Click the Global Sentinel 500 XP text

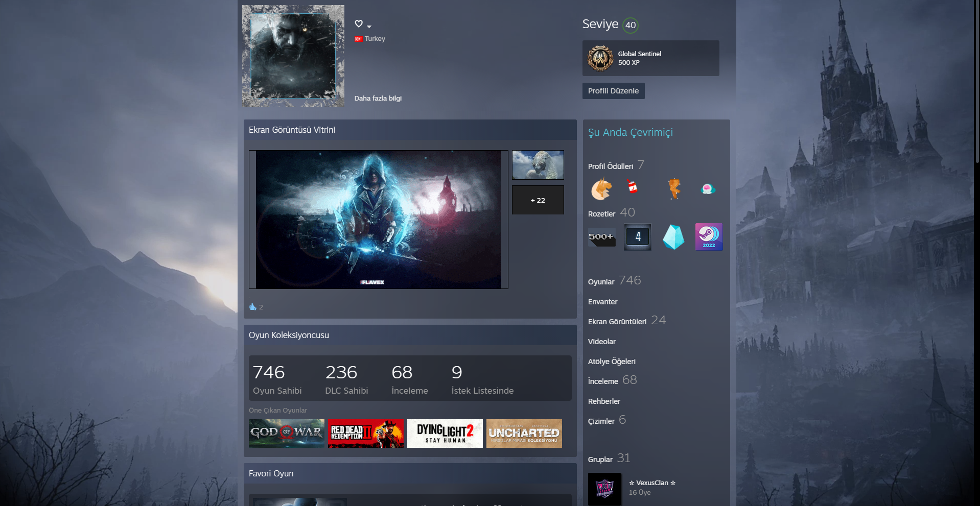pyautogui.click(x=640, y=58)
